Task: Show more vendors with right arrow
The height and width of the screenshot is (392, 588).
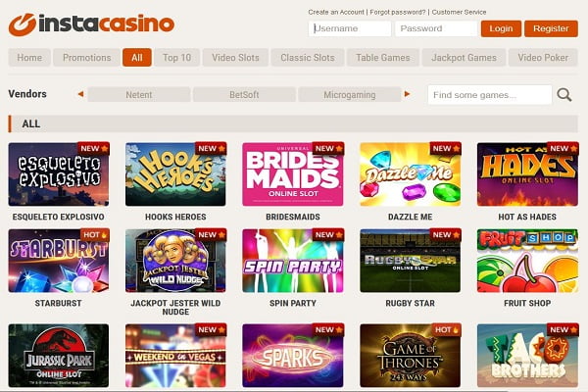Action: pyautogui.click(x=408, y=94)
